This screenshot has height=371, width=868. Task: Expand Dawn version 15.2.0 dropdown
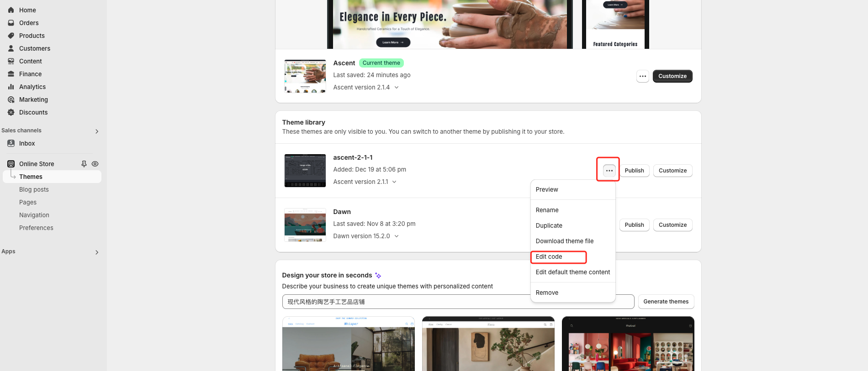(396, 236)
